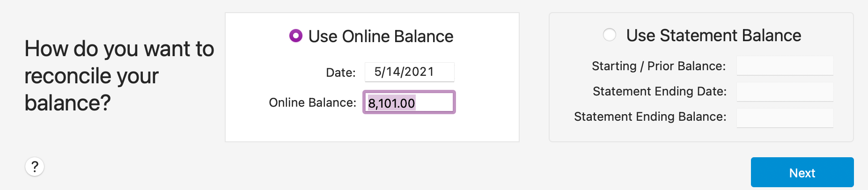The image size is (868, 190).
Task: Select the Use Online Balance radio button
Action: (296, 36)
